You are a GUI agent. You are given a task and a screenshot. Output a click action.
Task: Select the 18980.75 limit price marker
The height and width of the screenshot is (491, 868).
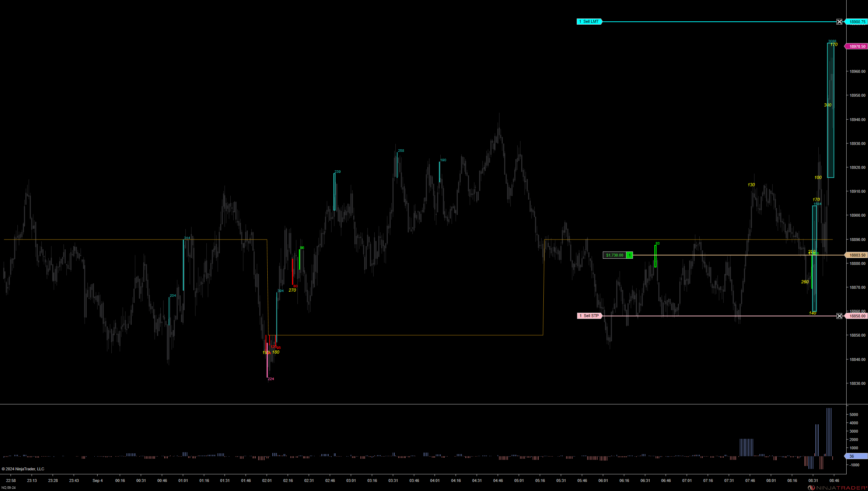click(857, 22)
